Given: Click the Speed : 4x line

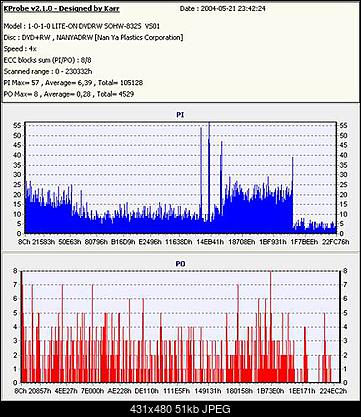Looking at the screenshot, I should [20, 49].
